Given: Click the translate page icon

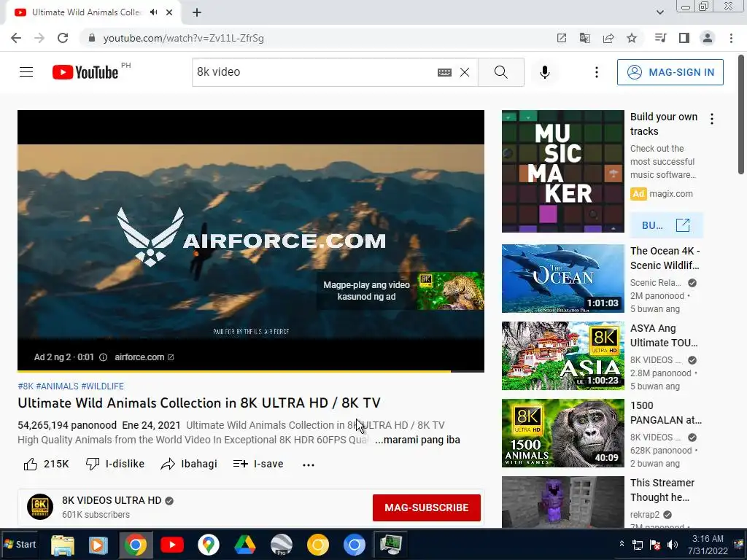Looking at the screenshot, I should click(585, 38).
